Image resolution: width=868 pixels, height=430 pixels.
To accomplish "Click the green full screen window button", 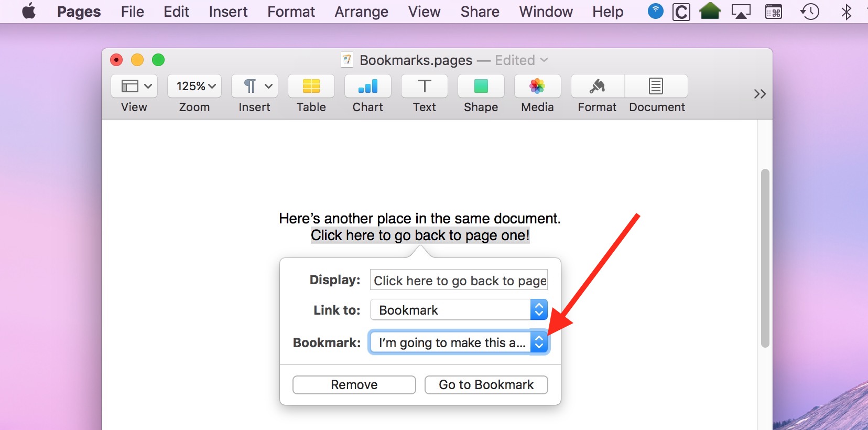I will click(x=158, y=60).
